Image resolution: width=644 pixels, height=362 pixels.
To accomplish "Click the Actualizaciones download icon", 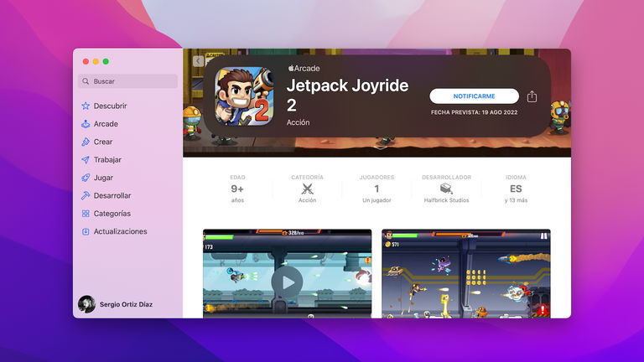I will [86, 231].
